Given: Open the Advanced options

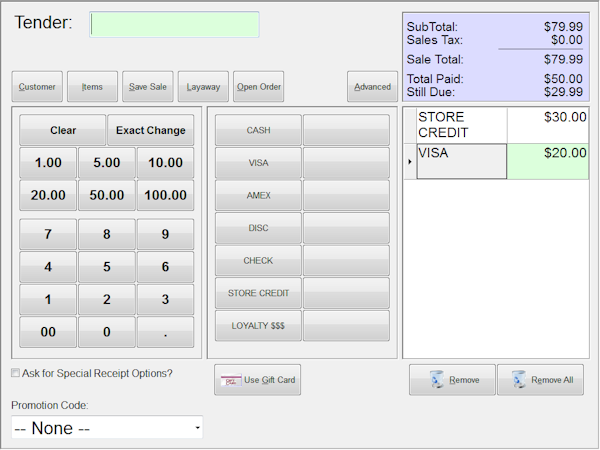Looking at the screenshot, I should [372, 87].
